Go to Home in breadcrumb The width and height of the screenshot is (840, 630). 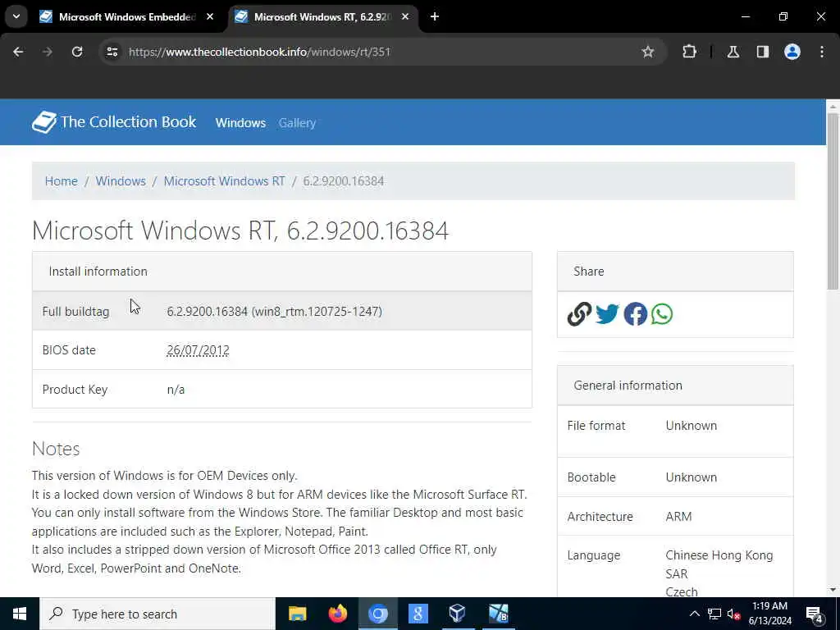coord(61,181)
